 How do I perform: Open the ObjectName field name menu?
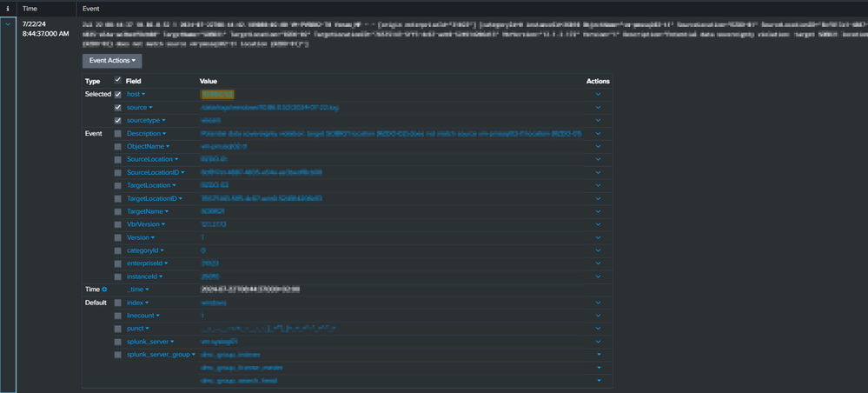[x=149, y=146]
